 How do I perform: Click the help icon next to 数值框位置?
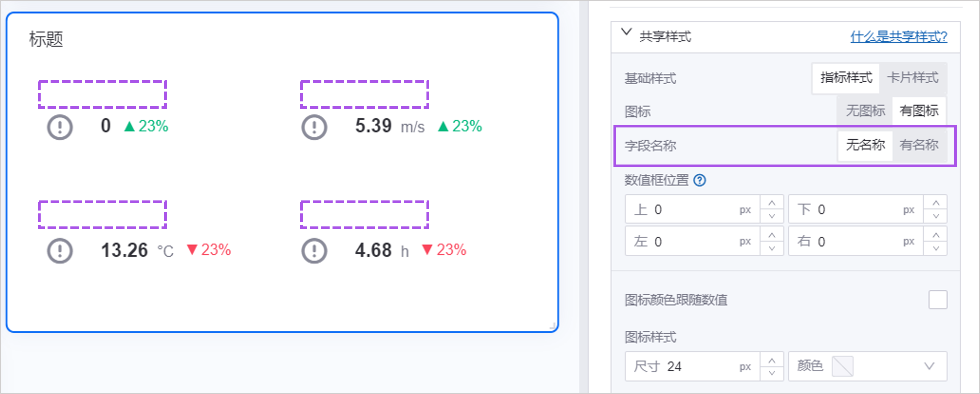click(x=699, y=180)
